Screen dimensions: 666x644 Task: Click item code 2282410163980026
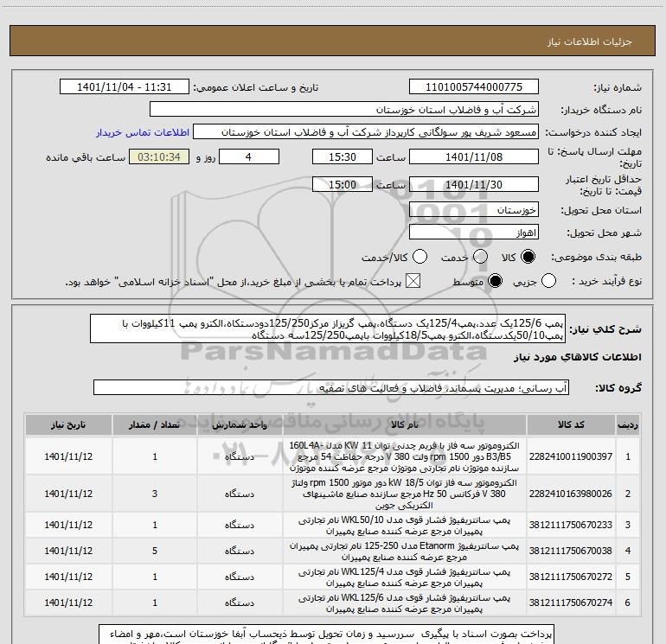pyautogui.click(x=571, y=494)
